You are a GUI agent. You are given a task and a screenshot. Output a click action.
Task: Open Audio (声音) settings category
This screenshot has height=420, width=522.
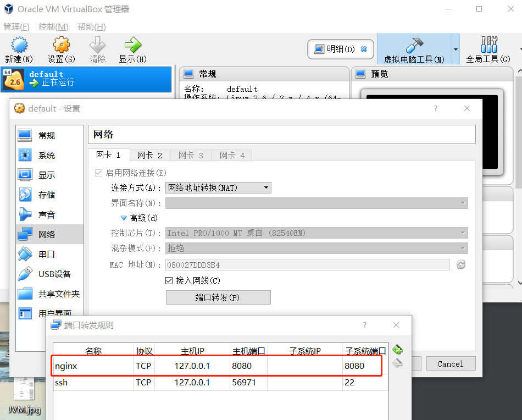click(x=49, y=214)
